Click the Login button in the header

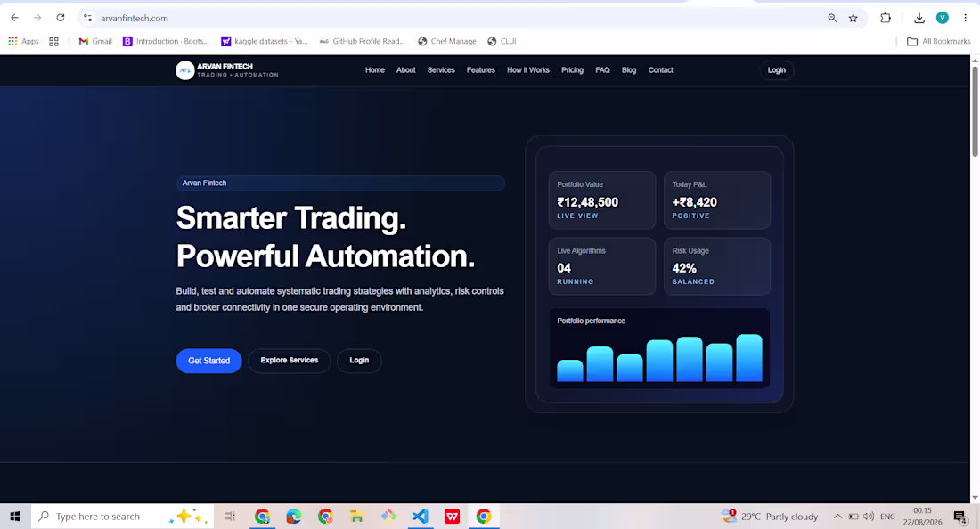tap(777, 70)
